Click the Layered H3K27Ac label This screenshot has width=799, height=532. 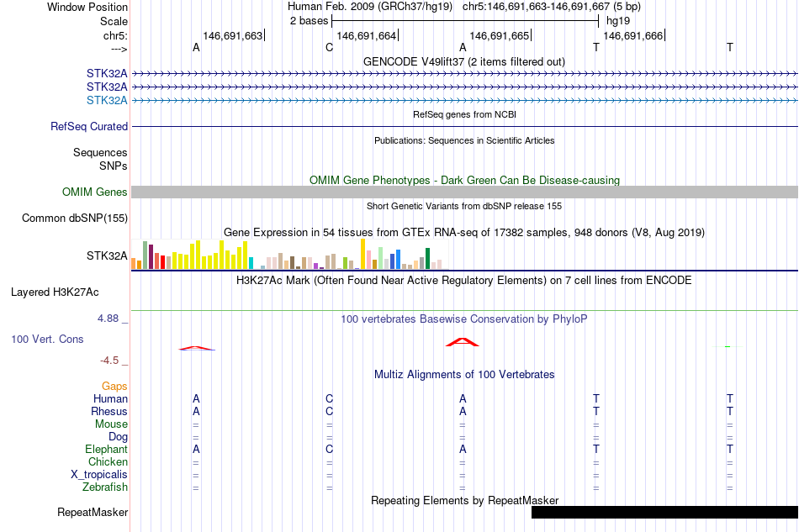pyautogui.click(x=55, y=292)
